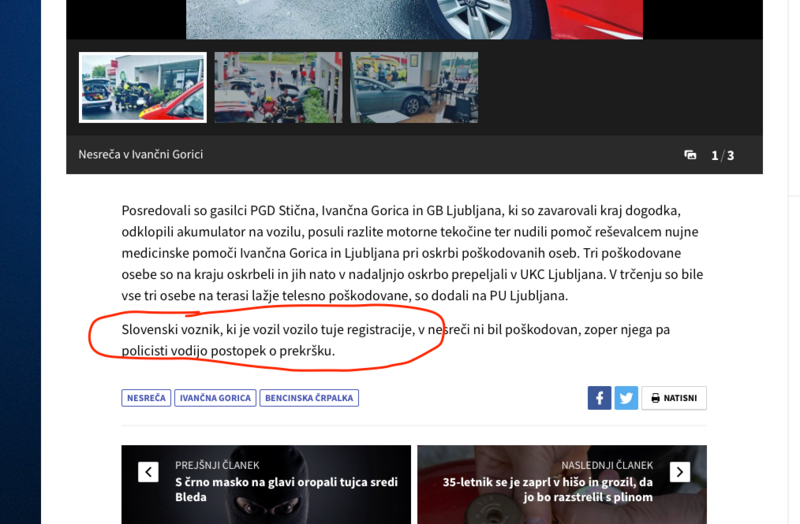The height and width of the screenshot is (524, 800).
Task: Click the NASLEDNJI ČLANEK label
Action: [607, 465]
